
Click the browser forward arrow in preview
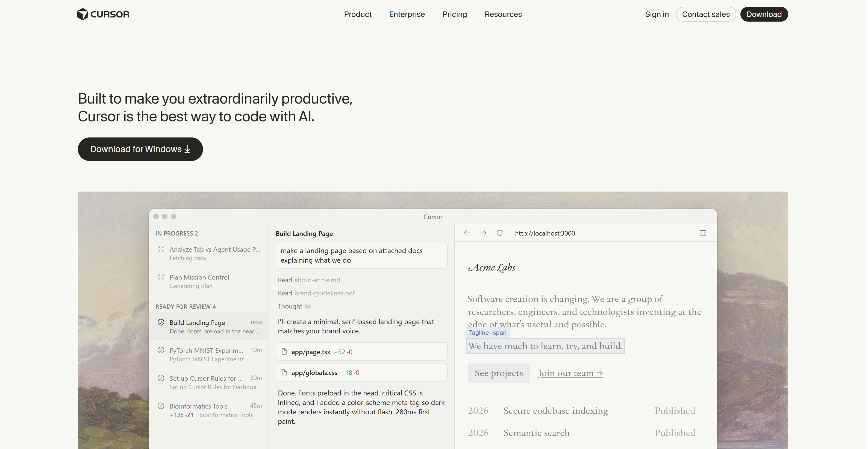483,233
